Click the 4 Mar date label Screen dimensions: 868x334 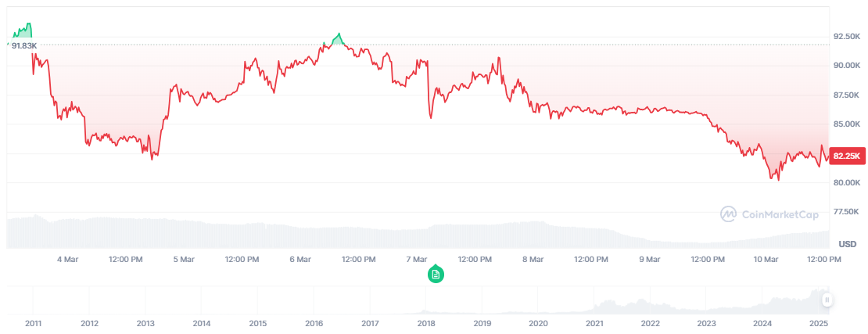pyautogui.click(x=67, y=259)
